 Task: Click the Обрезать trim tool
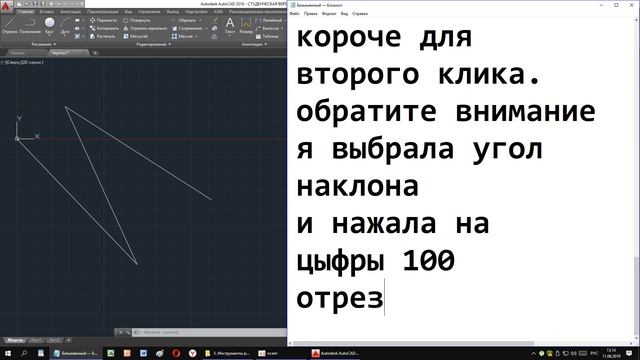pos(184,20)
